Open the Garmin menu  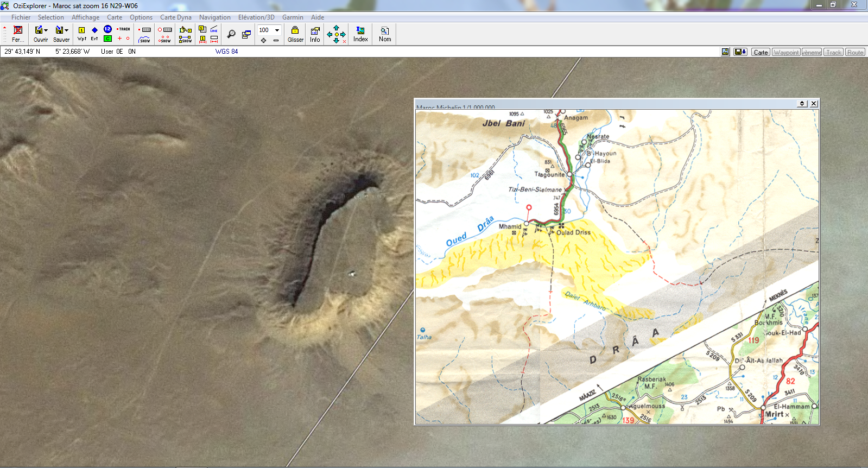pos(293,17)
